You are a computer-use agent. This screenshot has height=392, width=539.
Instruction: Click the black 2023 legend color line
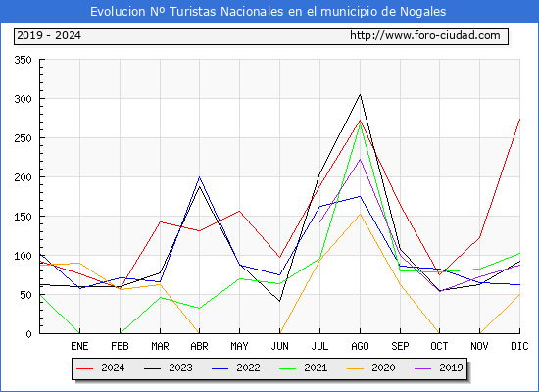[152, 368]
